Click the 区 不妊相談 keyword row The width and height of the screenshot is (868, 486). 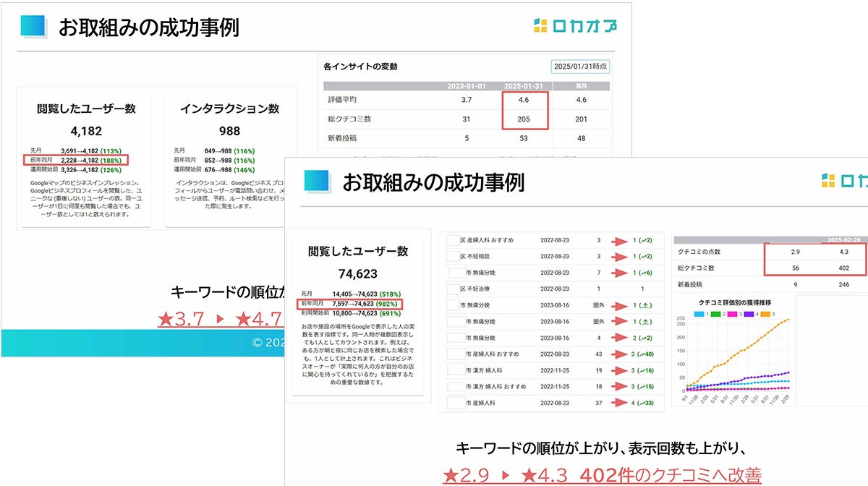[550, 257]
